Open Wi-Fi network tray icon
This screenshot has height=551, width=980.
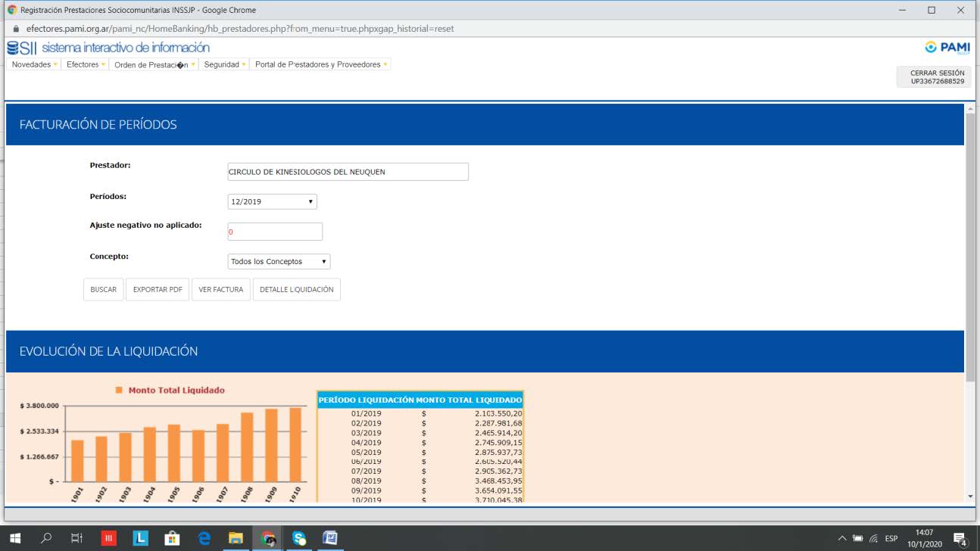pyautogui.click(x=873, y=539)
